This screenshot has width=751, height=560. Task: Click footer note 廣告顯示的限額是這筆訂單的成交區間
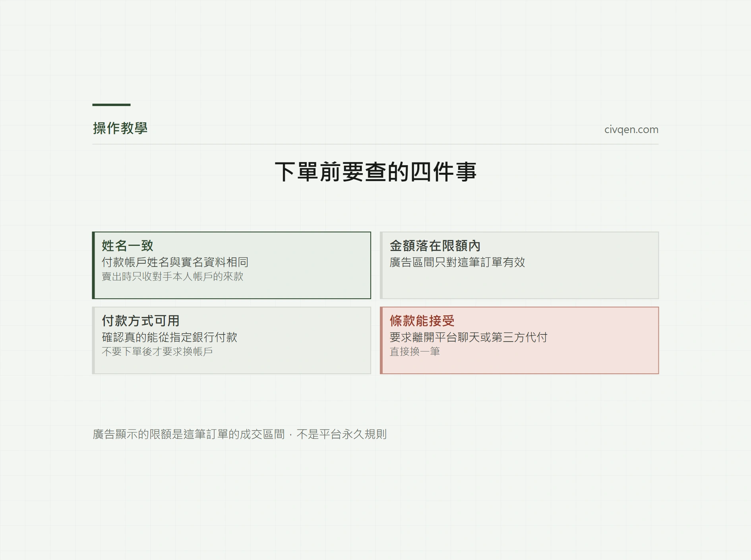189,434
